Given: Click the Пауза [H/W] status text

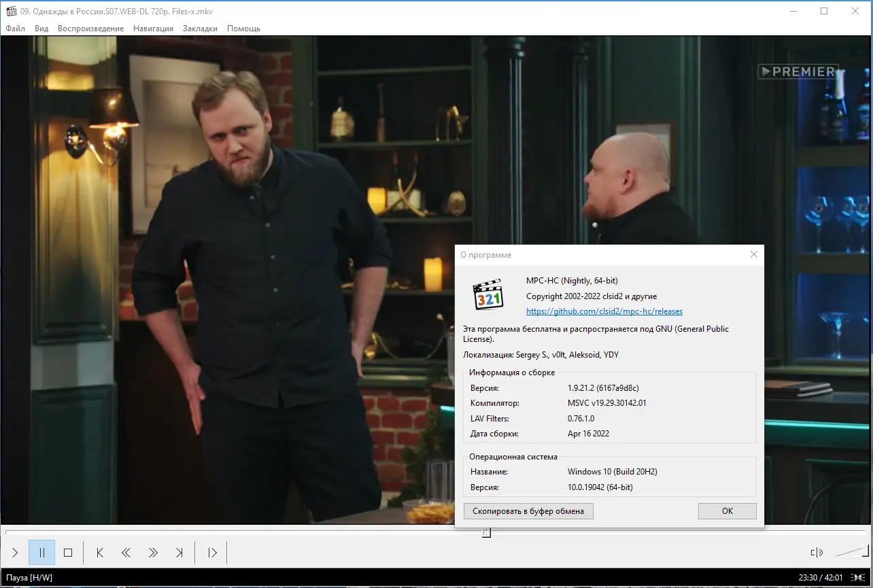Looking at the screenshot, I should [29, 578].
